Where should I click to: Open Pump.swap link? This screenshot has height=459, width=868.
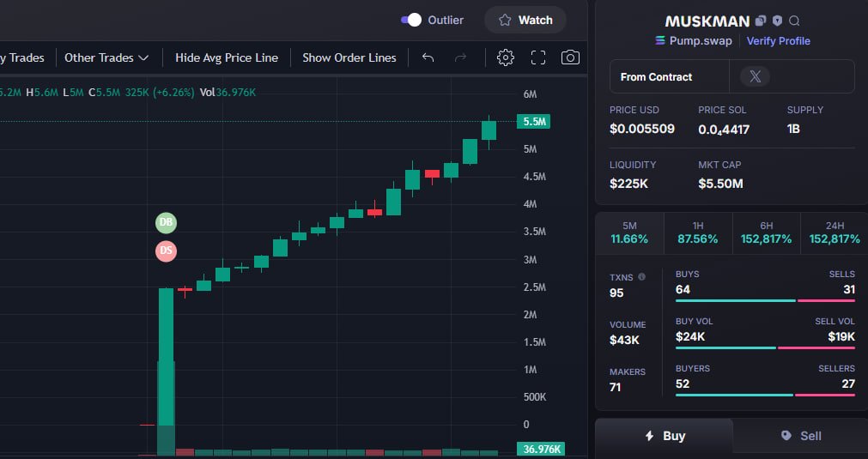coord(694,41)
